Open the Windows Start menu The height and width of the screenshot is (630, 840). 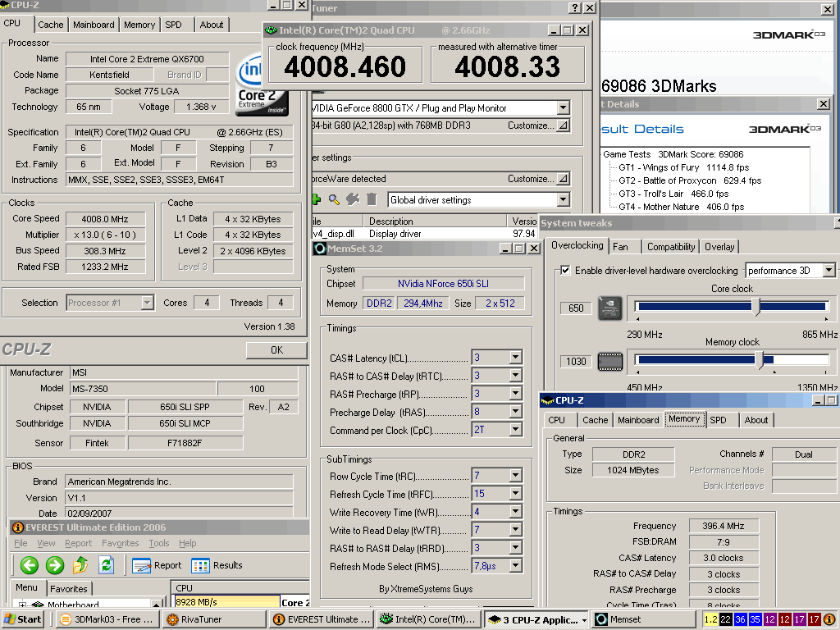click(22, 619)
